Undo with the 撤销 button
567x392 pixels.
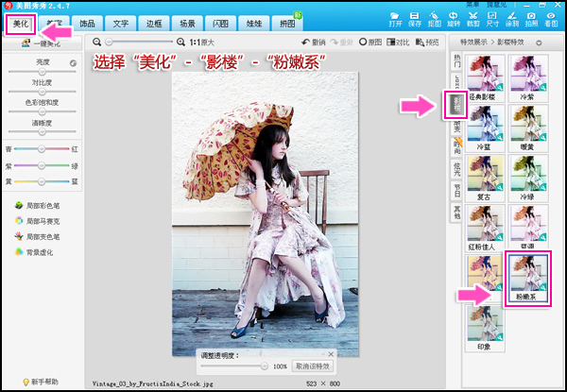pos(313,43)
